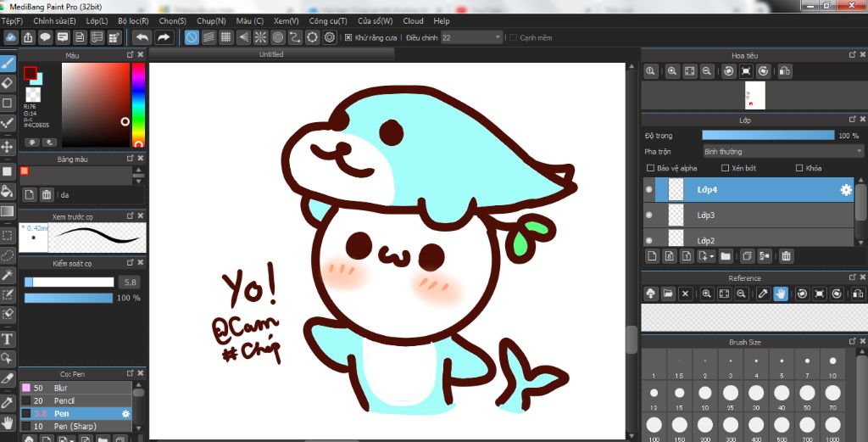Select the Blur brush
Image resolution: width=868 pixels, height=442 pixels.
point(75,388)
